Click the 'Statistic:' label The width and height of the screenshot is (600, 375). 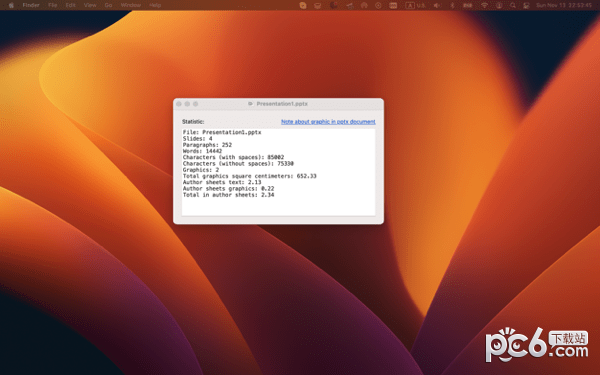[193, 122]
